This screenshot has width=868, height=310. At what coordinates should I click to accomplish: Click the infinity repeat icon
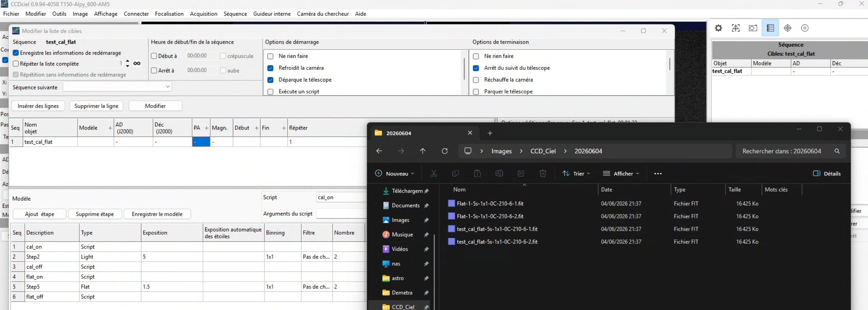coord(137,63)
